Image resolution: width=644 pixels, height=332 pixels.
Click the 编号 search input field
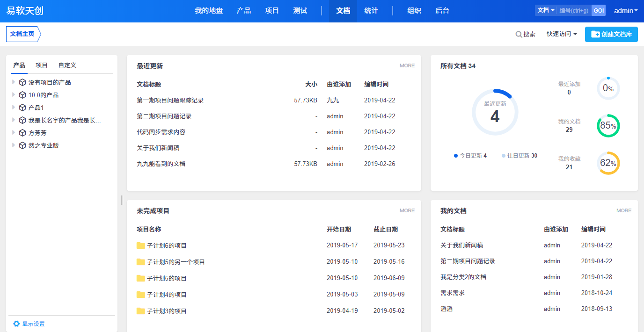pyautogui.click(x=574, y=10)
